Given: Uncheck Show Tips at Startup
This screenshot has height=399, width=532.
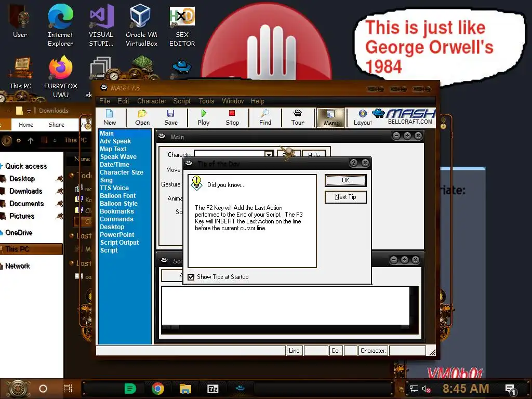Looking at the screenshot, I should coord(191,277).
